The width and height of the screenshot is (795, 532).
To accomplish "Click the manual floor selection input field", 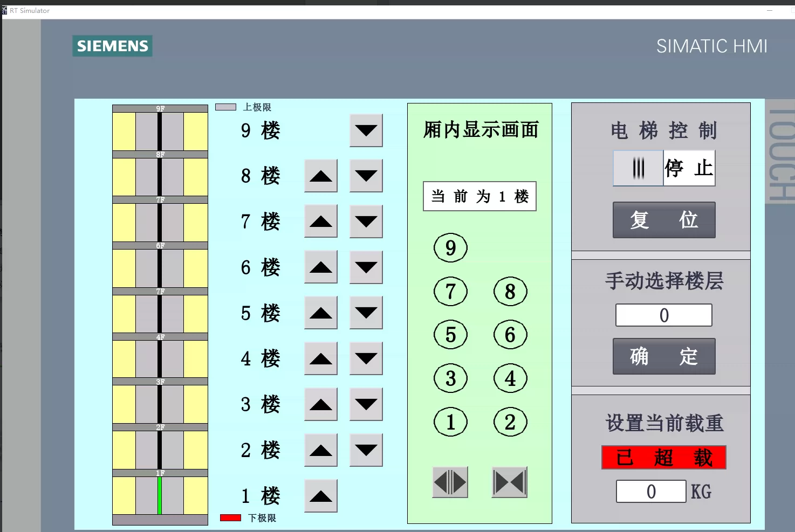I will (664, 315).
